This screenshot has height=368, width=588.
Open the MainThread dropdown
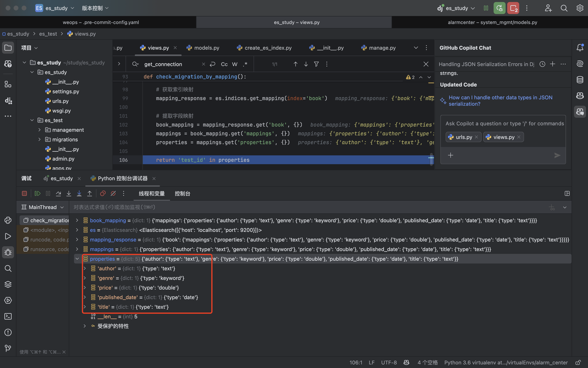[x=43, y=207]
